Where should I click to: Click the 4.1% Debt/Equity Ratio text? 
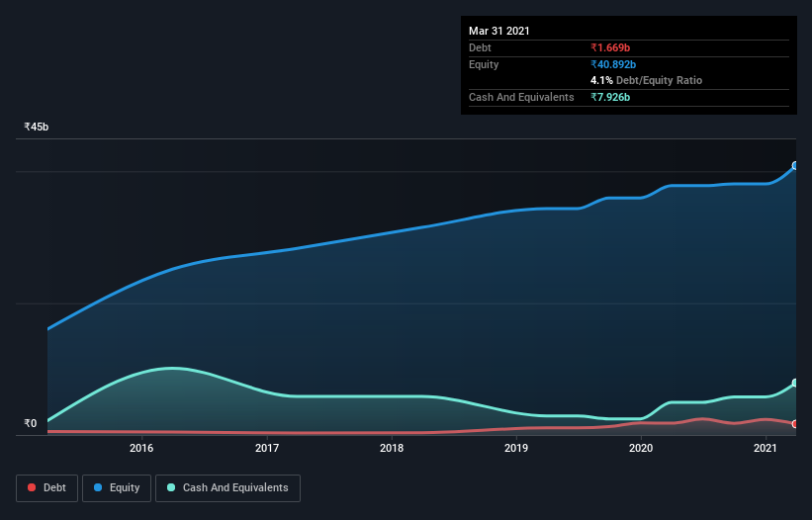(646, 81)
